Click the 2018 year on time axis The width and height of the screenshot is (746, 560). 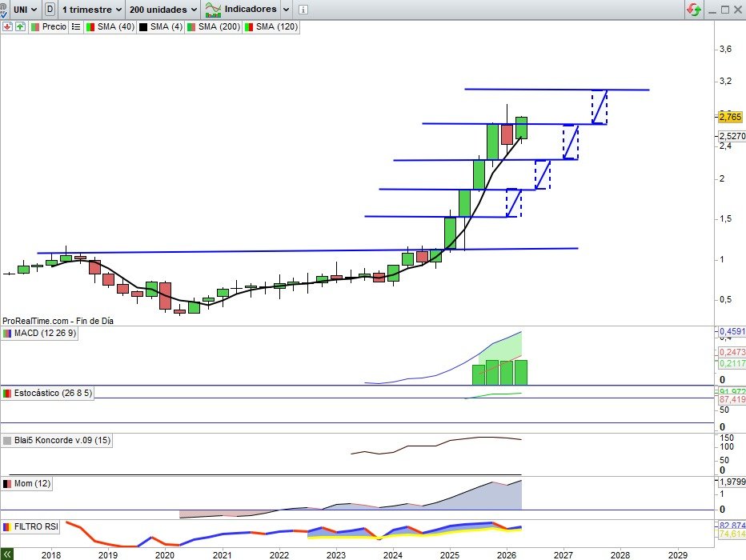pos(51,554)
